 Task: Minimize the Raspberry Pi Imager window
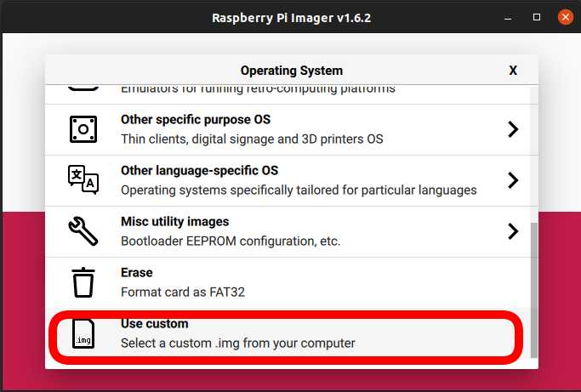508,17
